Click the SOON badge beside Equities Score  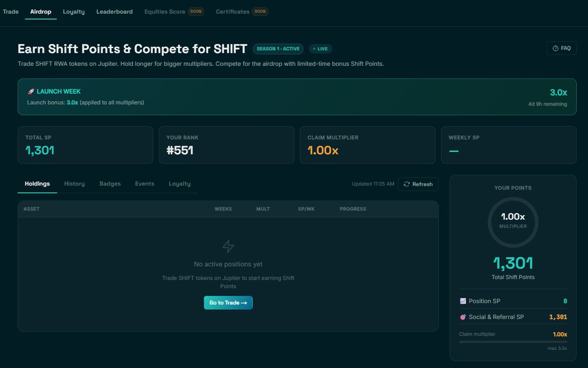196,11
